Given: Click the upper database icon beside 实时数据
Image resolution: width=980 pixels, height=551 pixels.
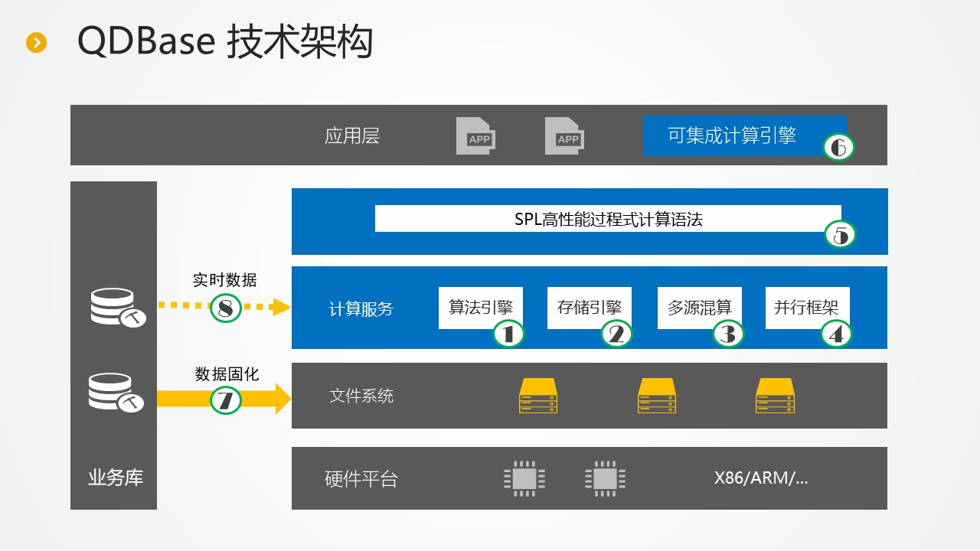Looking at the screenshot, I should (x=117, y=308).
